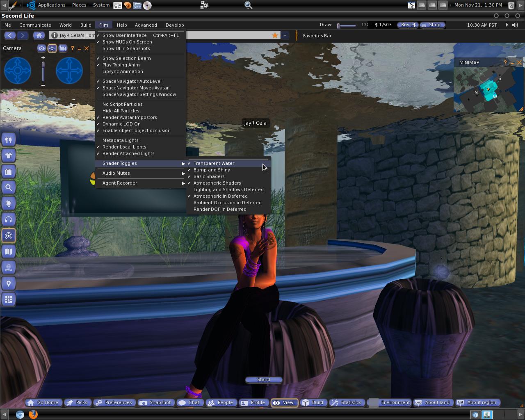Click the Stand button above the toolbar
The image size is (525, 420).
(264, 379)
